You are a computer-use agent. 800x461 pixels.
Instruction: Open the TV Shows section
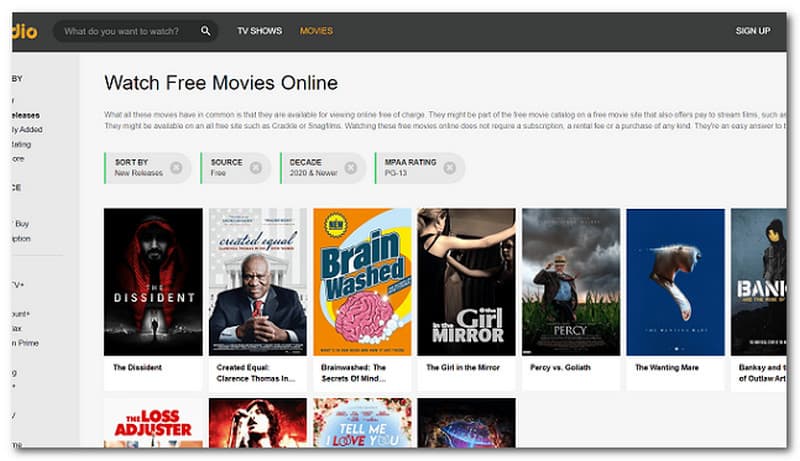259,31
